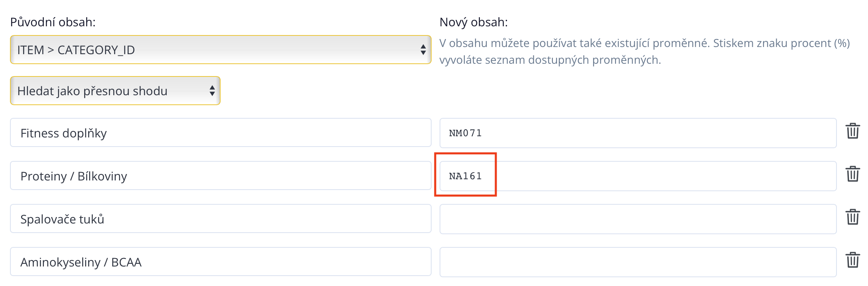The image size is (868, 286).
Task: Click the Původní obsah label
Action: 53,22
